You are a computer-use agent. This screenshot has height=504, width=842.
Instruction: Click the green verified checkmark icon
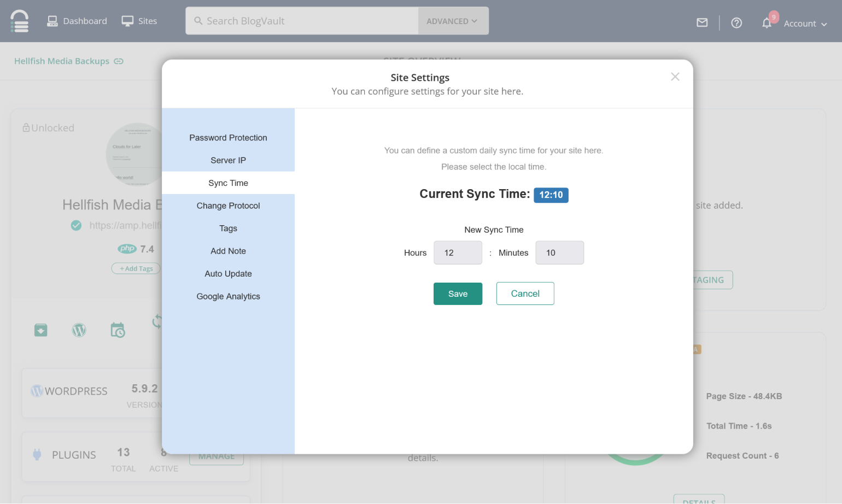point(76,225)
